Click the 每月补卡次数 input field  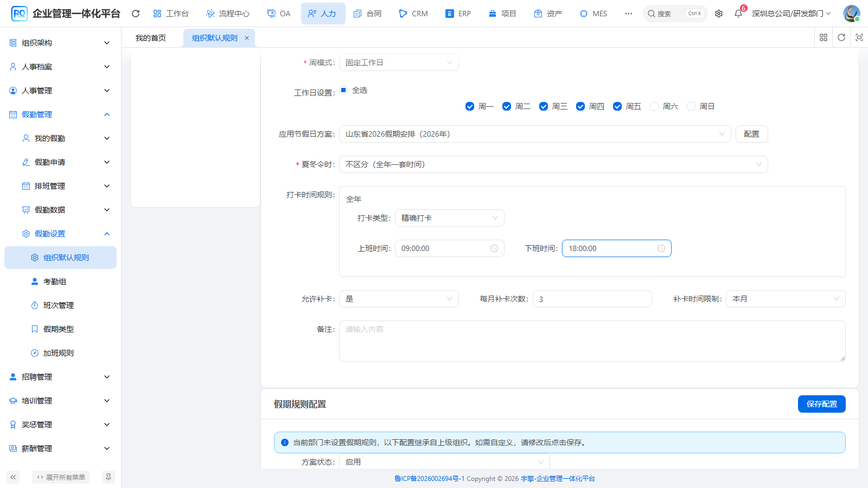(592, 299)
